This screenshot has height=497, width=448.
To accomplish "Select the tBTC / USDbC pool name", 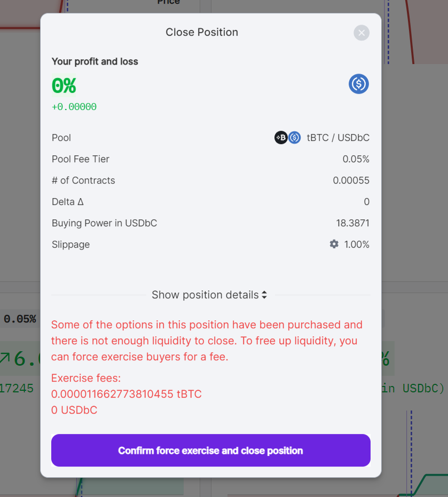I will click(338, 138).
